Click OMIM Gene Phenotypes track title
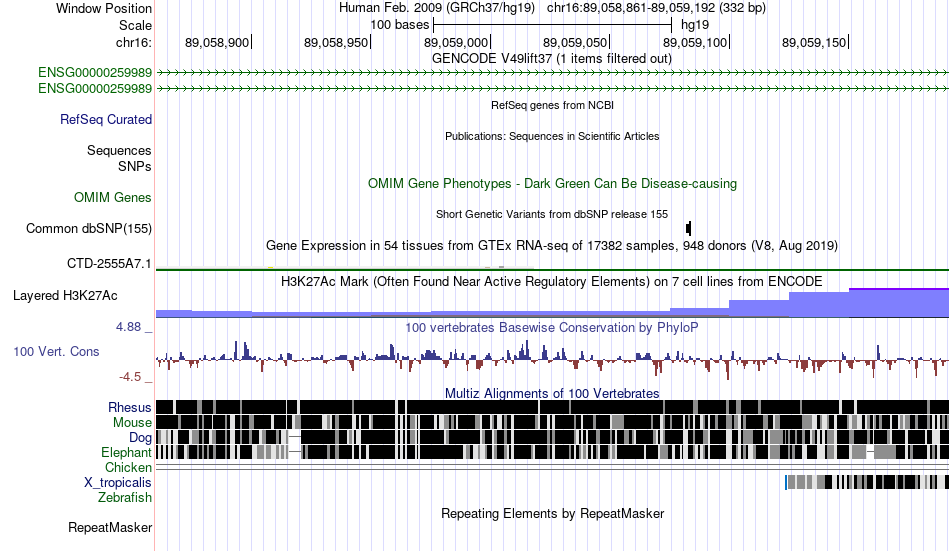The height and width of the screenshot is (551, 950). click(x=553, y=184)
